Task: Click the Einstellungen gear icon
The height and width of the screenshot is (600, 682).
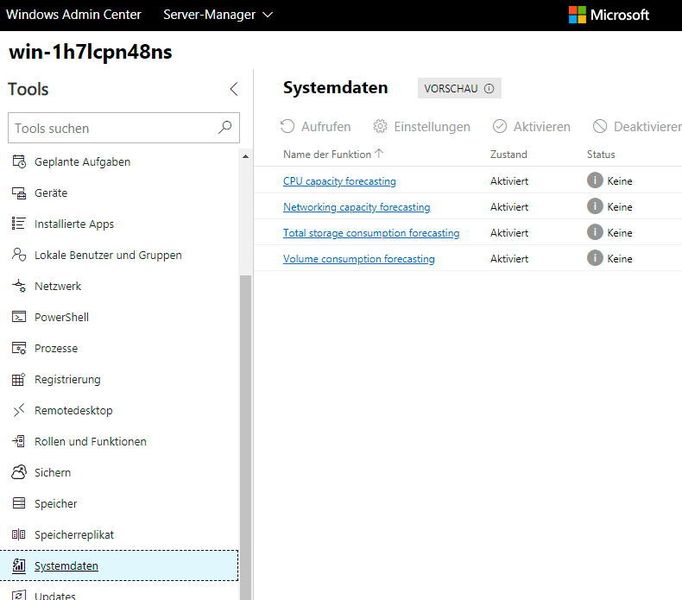Action: [x=380, y=126]
